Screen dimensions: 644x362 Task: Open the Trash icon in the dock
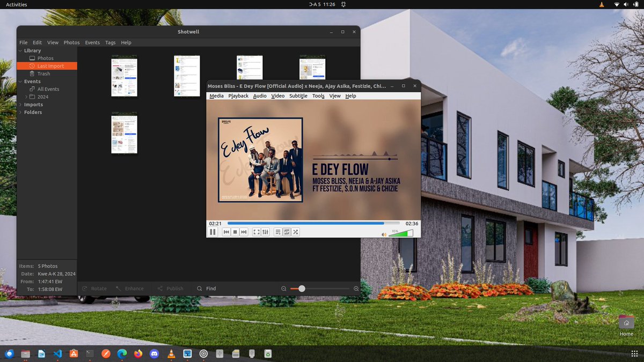point(268,353)
